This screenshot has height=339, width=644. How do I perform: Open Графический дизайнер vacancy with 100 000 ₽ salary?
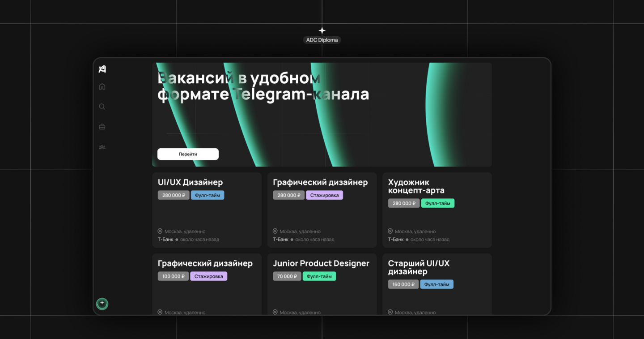coord(205,263)
